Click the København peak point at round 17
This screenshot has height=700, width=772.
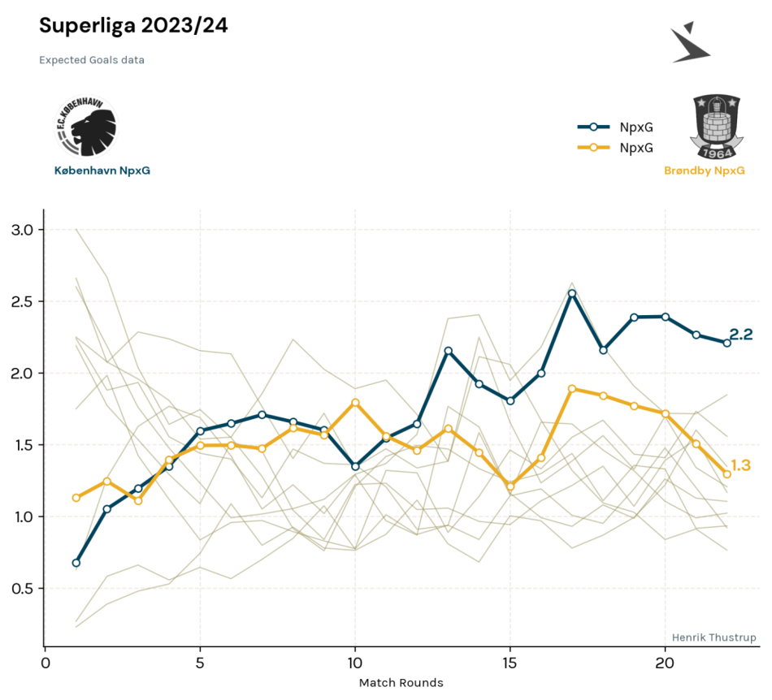click(572, 293)
